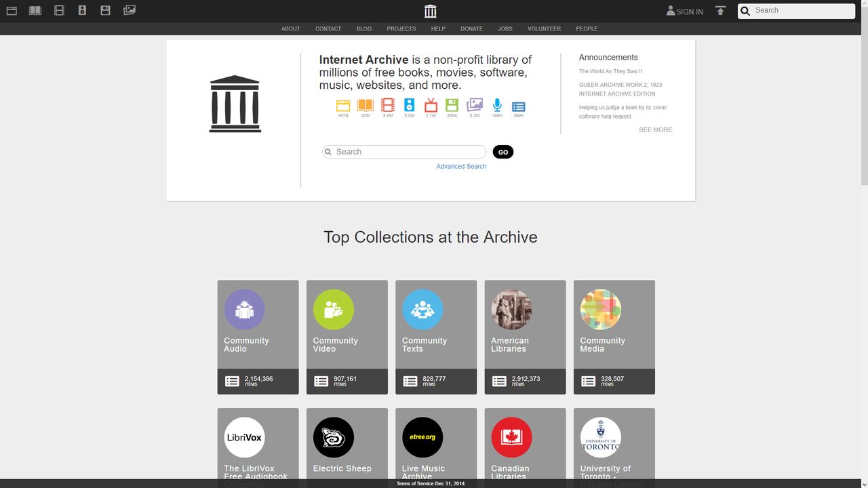Click the Announcements heading
This screenshot has width=868, height=488.
608,58
